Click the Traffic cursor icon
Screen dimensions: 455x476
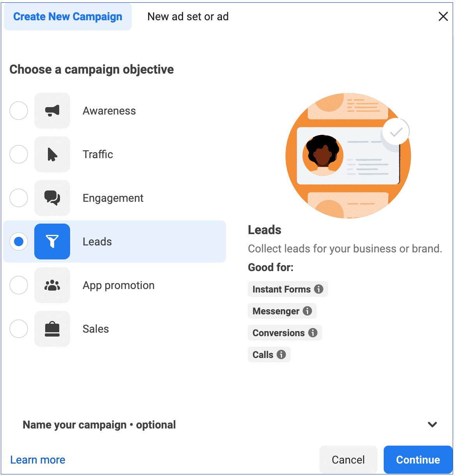[x=52, y=154]
